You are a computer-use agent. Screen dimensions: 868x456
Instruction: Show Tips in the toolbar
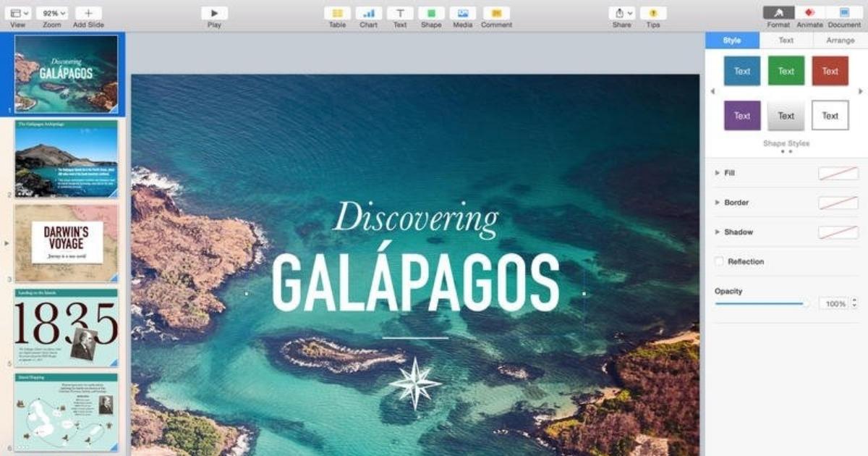pos(653,13)
